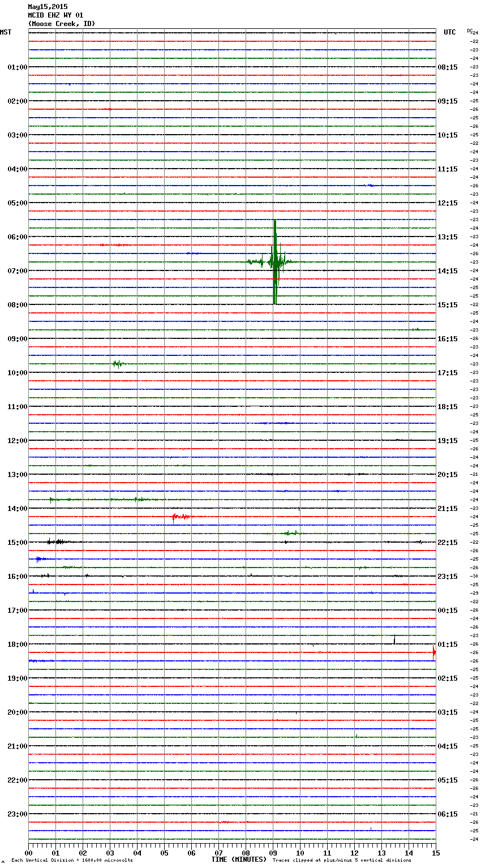The image size is (481, 868).
Task: Click the "11:15" UTC time label
Action: pyautogui.click(x=448, y=169)
